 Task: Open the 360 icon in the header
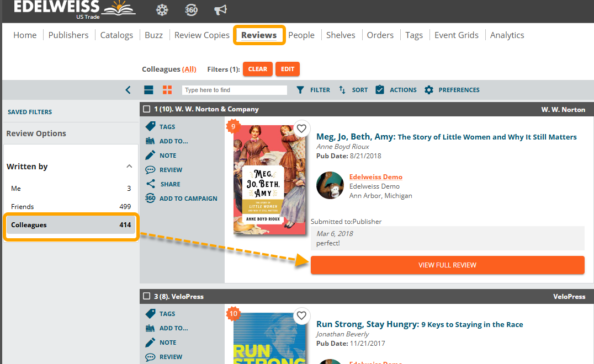point(192,10)
